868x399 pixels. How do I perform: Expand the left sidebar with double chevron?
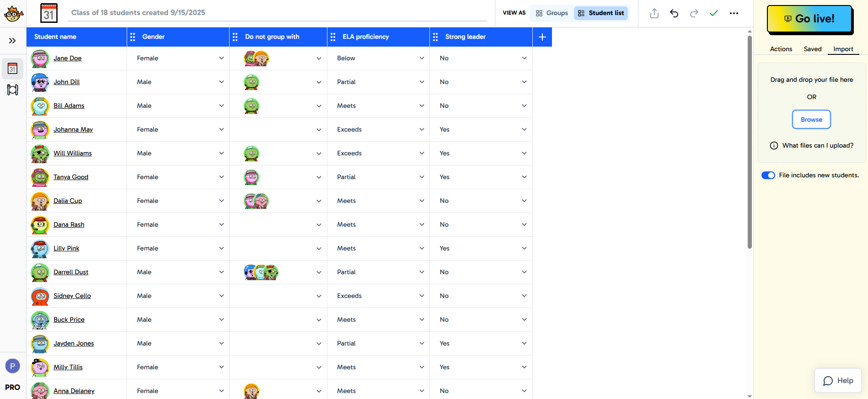click(12, 41)
